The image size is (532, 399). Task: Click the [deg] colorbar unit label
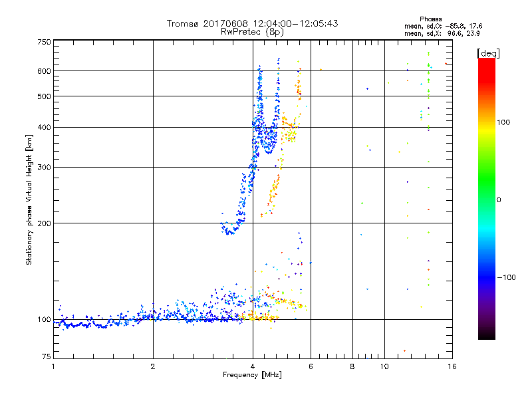tap(487, 53)
